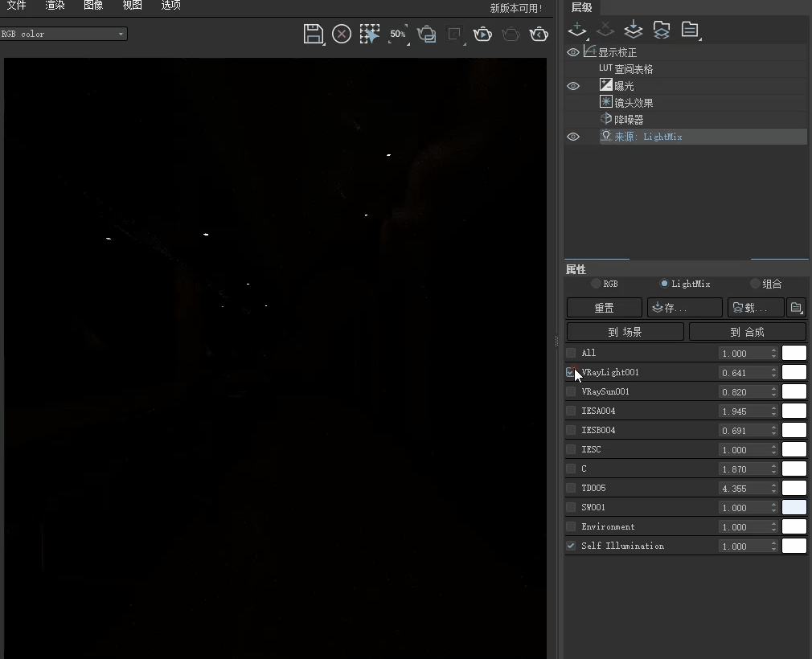Open the 渲染 menu
This screenshot has height=659, width=812.
55,6
